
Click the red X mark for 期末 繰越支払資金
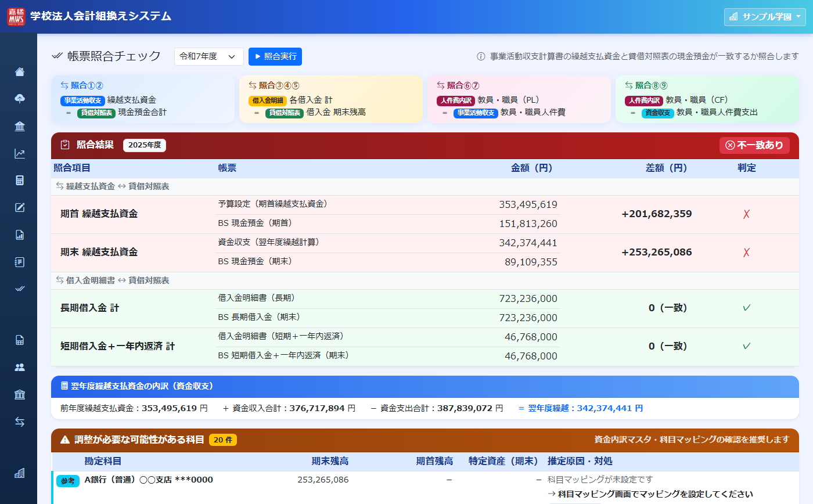(746, 253)
